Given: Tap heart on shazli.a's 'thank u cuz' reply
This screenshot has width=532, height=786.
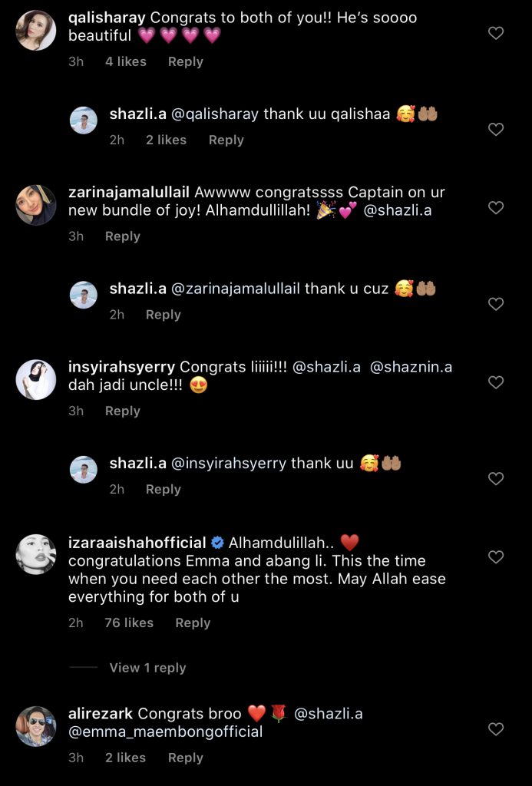Looking at the screenshot, I should click(496, 305).
